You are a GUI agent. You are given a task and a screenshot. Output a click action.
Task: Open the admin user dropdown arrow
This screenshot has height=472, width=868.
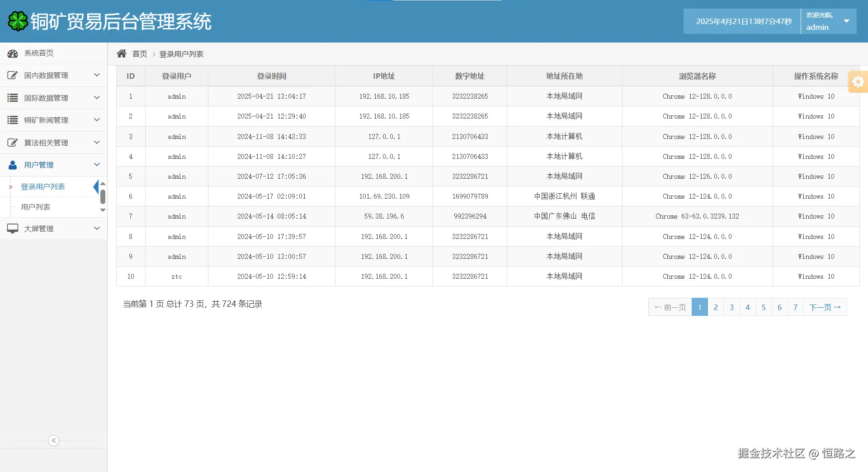(846, 21)
